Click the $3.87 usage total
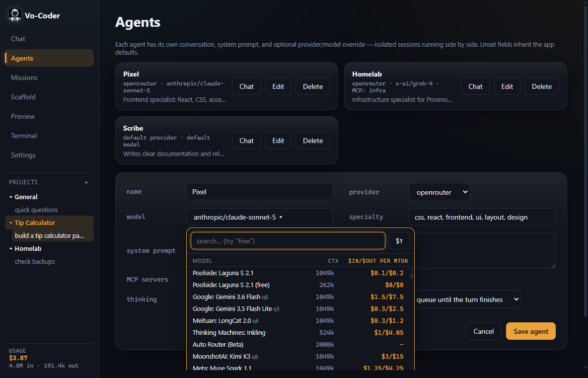The height and width of the screenshot is (378, 588). (x=18, y=358)
